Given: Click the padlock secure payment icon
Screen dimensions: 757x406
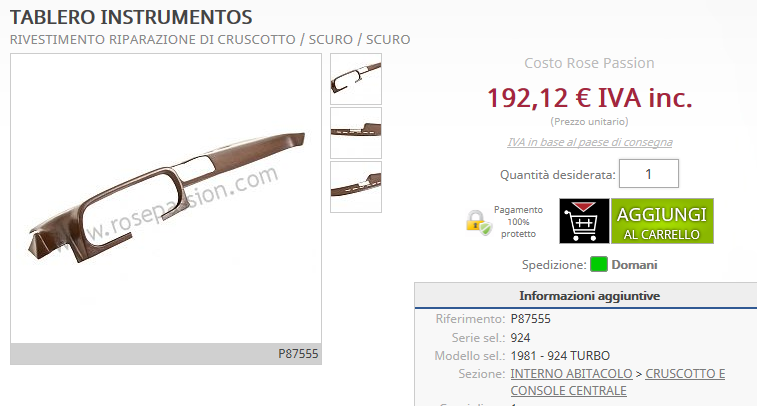Looking at the screenshot, I should click(478, 223).
